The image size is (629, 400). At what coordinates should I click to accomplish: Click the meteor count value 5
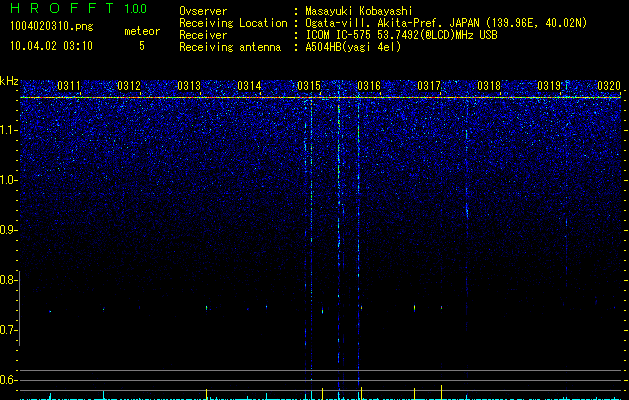[x=142, y=46]
